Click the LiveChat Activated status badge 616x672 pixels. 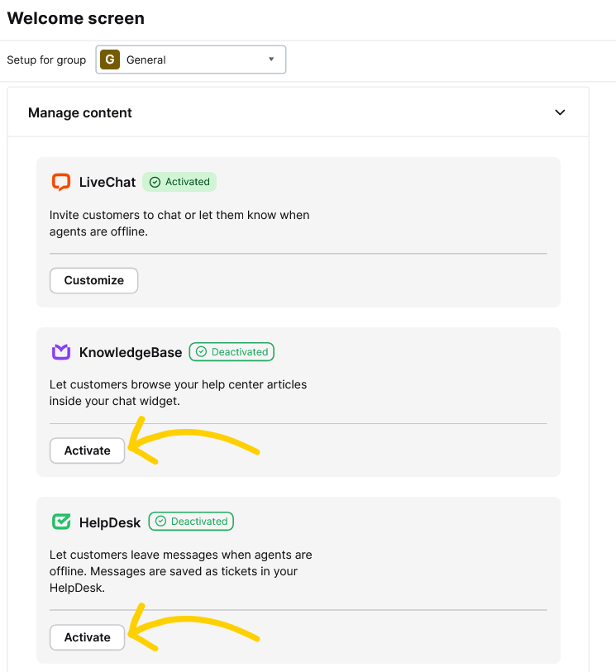coord(179,182)
